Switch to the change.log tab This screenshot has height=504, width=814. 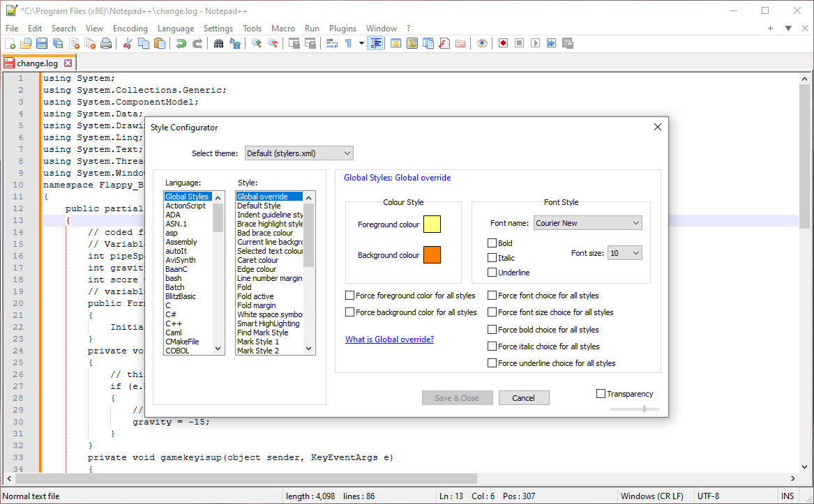[x=38, y=62]
